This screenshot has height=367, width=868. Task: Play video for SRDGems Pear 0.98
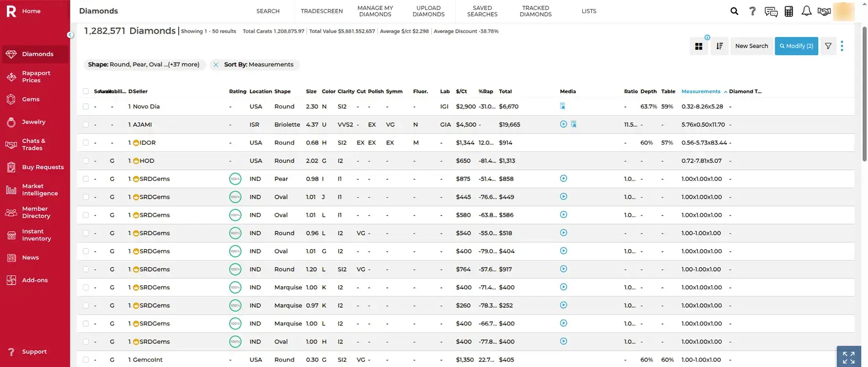pyautogui.click(x=563, y=178)
